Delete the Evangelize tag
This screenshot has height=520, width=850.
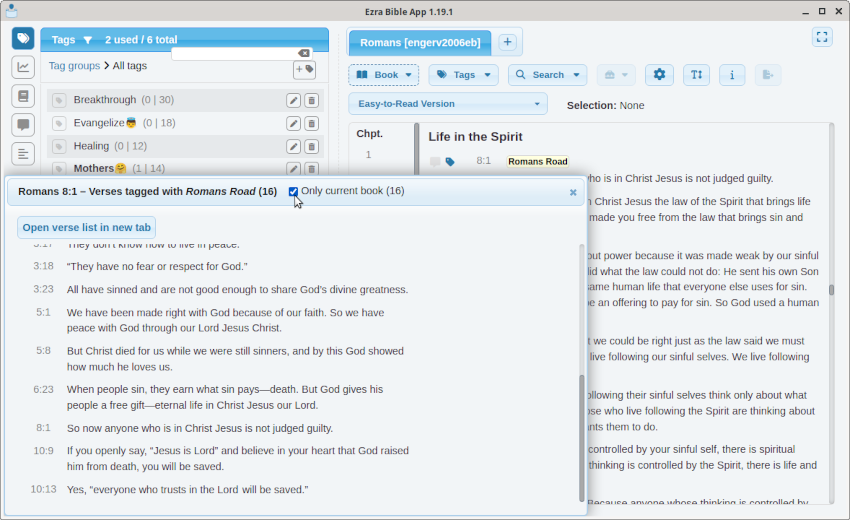click(x=312, y=124)
